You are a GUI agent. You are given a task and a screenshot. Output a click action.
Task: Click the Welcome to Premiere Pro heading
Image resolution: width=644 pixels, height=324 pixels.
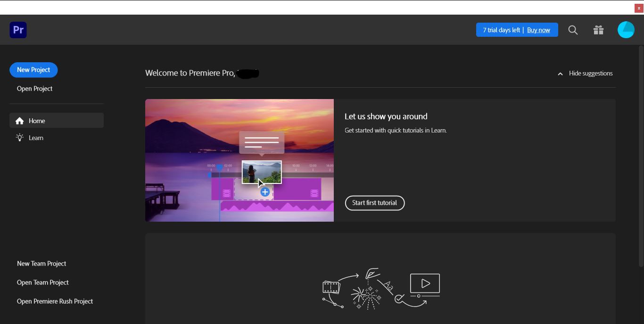pyautogui.click(x=190, y=73)
